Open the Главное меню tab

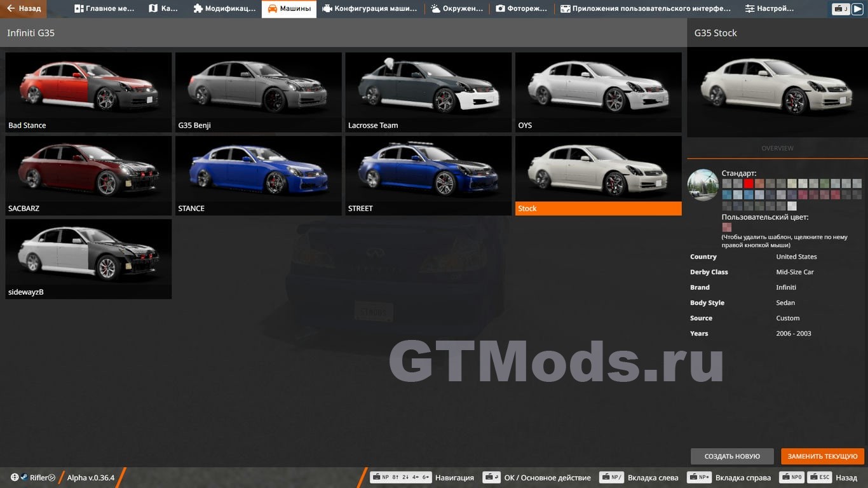coord(104,9)
